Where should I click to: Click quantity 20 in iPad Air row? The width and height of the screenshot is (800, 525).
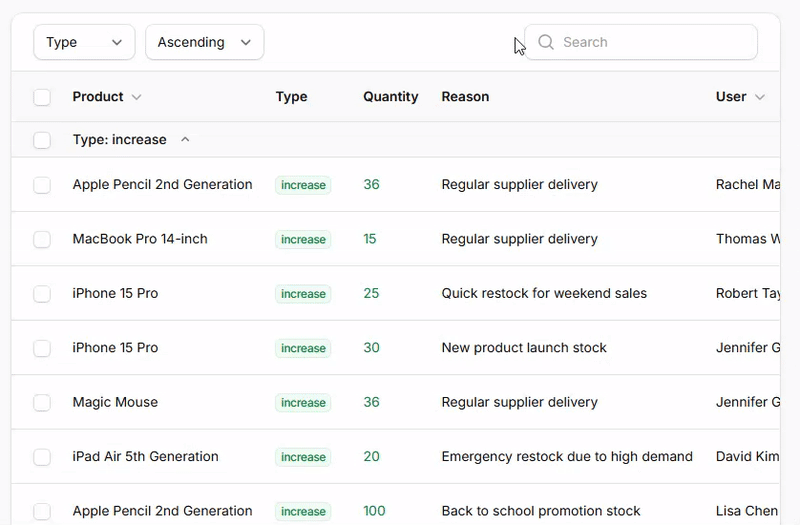point(371,456)
